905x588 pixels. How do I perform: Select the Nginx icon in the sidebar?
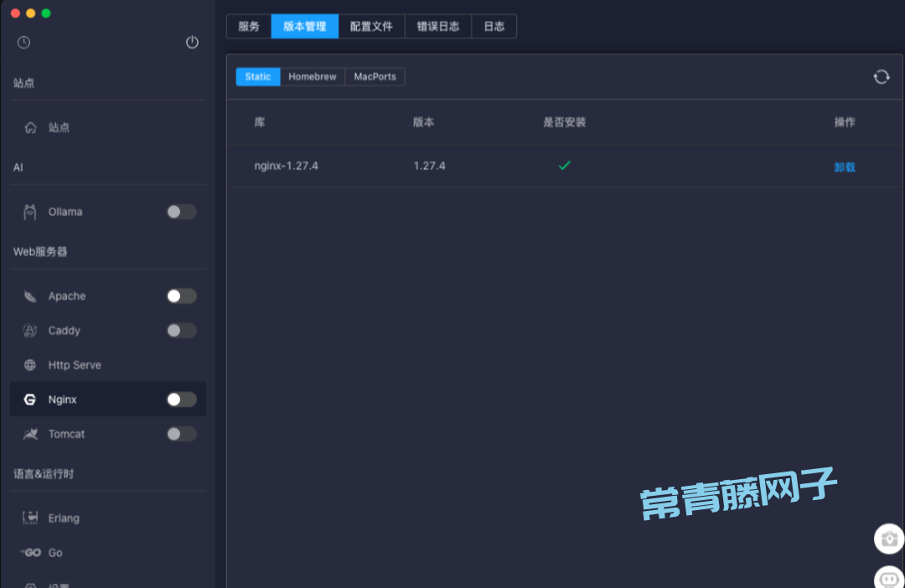pos(29,399)
